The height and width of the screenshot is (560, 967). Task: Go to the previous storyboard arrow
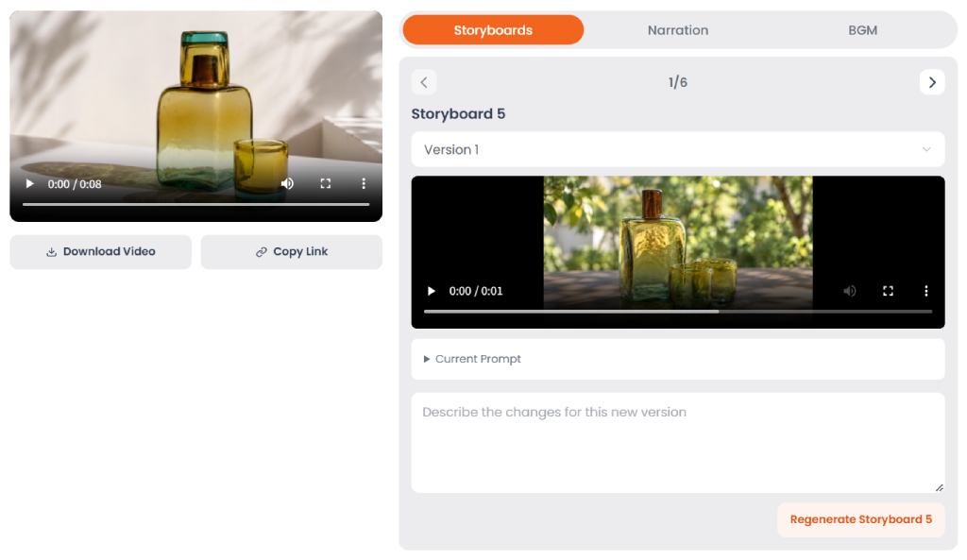(424, 82)
